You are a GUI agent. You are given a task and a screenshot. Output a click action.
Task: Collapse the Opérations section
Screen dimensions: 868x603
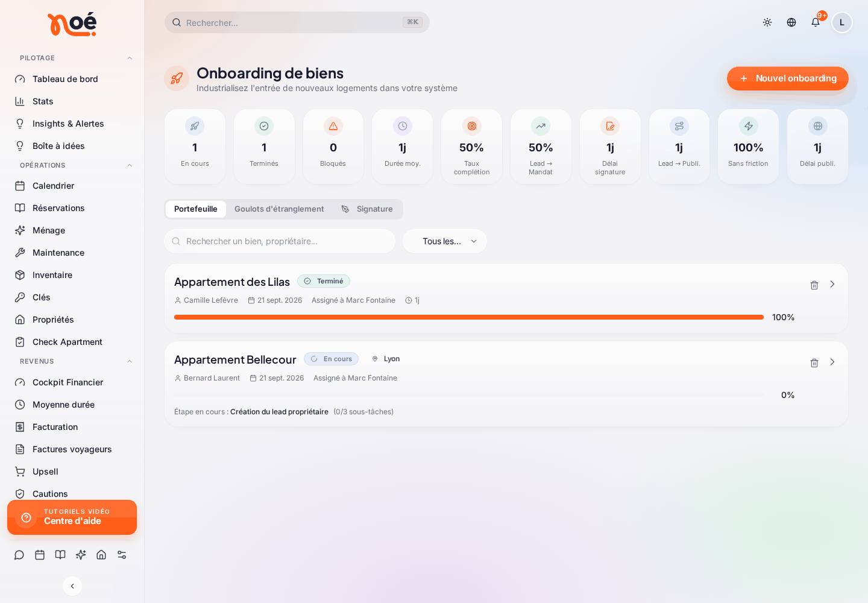[130, 165]
